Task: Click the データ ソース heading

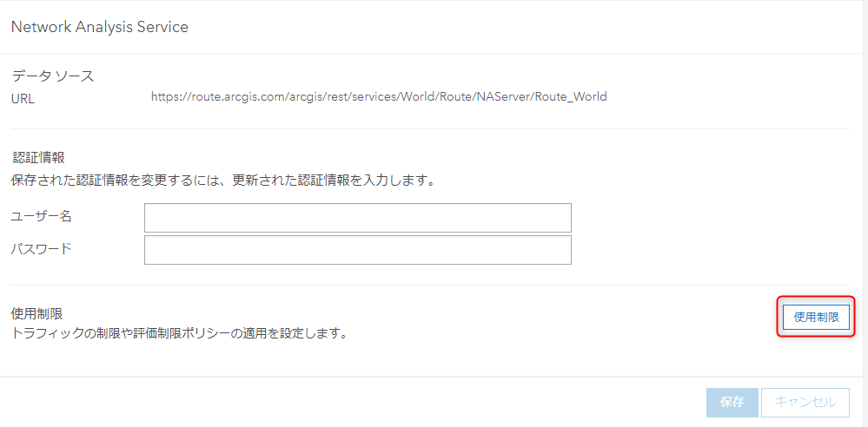Action: click(52, 76)
